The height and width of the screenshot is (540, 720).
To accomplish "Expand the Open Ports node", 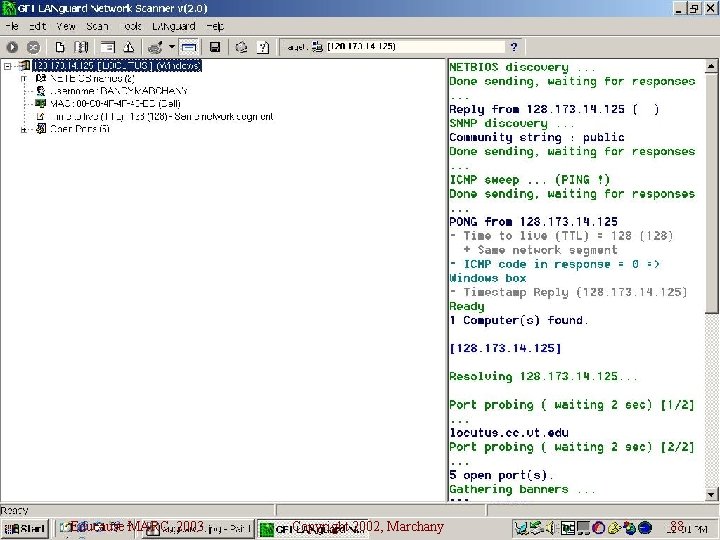I will click(x=24, y=129).
